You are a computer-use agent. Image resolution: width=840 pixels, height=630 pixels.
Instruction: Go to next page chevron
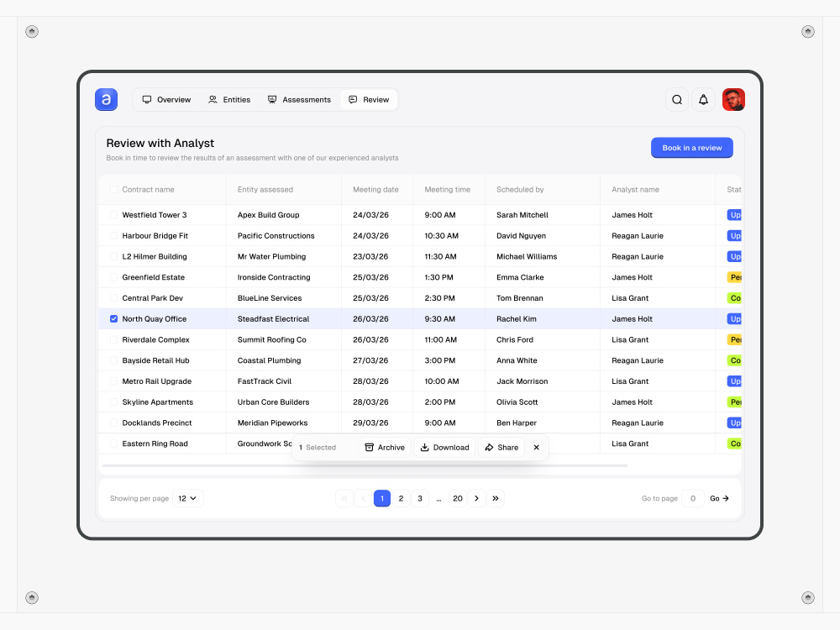coord(476,498)
